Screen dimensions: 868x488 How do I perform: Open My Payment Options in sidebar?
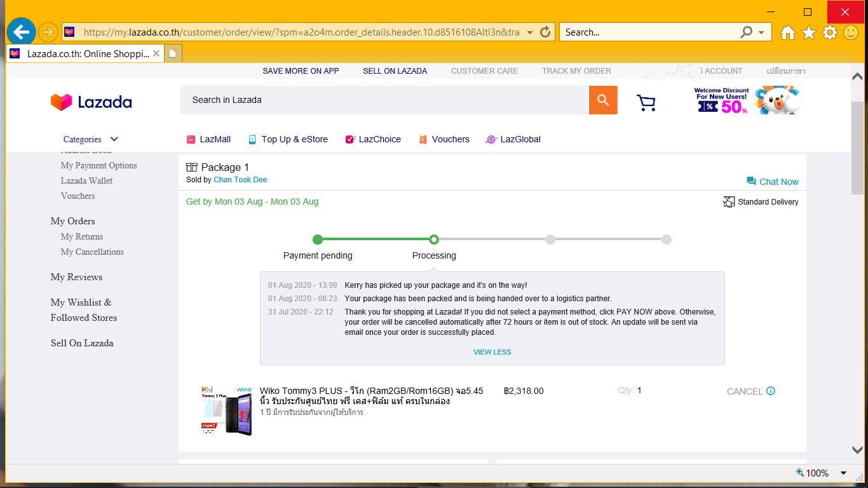point(99,165)
